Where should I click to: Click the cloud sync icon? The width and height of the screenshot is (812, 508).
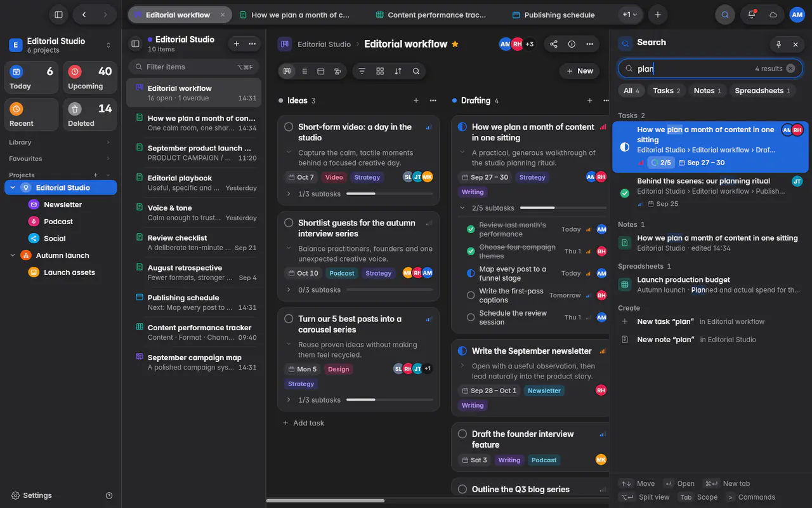click(773, 15)
